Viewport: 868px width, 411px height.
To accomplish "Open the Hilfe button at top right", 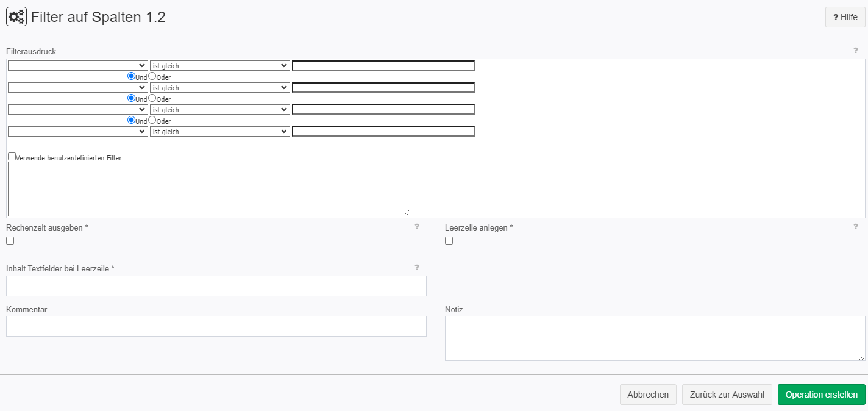I will tap(845, 18).
